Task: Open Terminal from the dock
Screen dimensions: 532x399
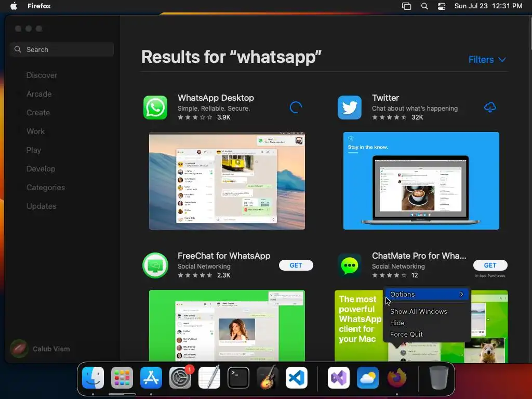Action: 238,378
